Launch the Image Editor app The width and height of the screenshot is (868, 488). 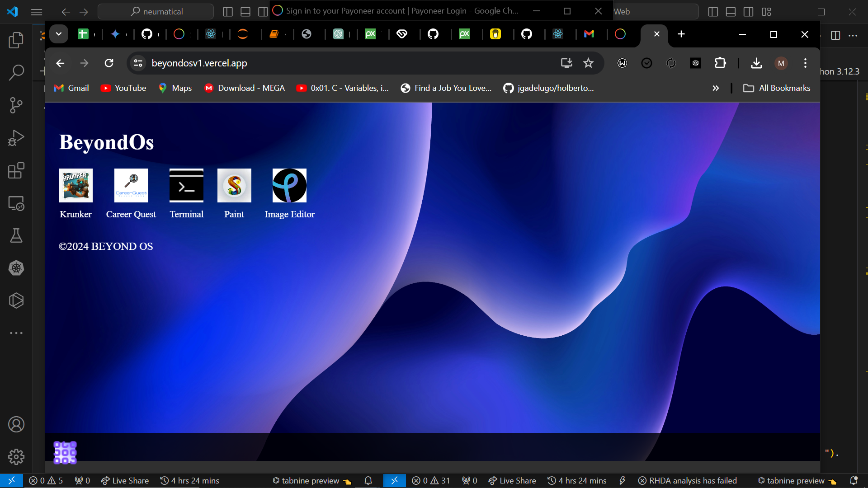point(289,185)
